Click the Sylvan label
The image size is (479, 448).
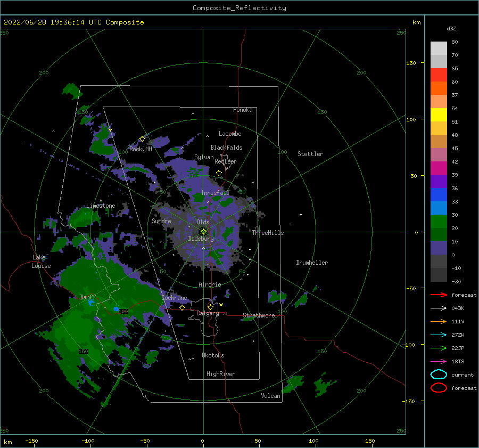click(x=204, y=157)
